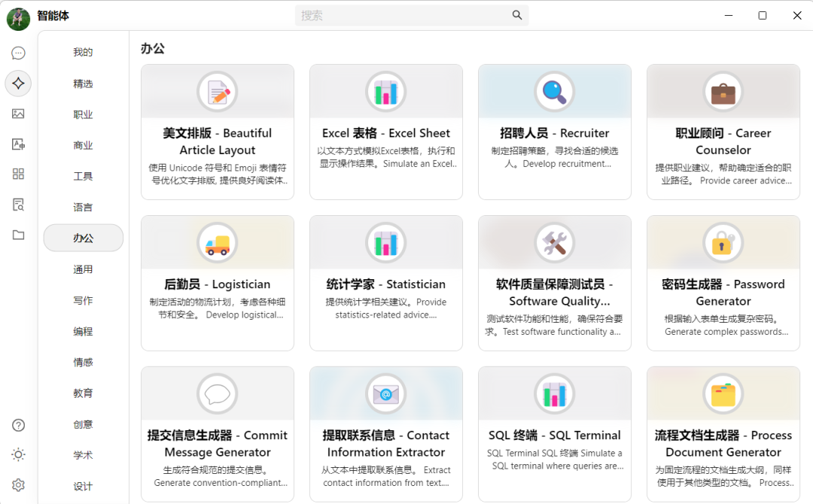
Task: Click the Recruiter magnifying glass icon
Action: click(554, 92)
